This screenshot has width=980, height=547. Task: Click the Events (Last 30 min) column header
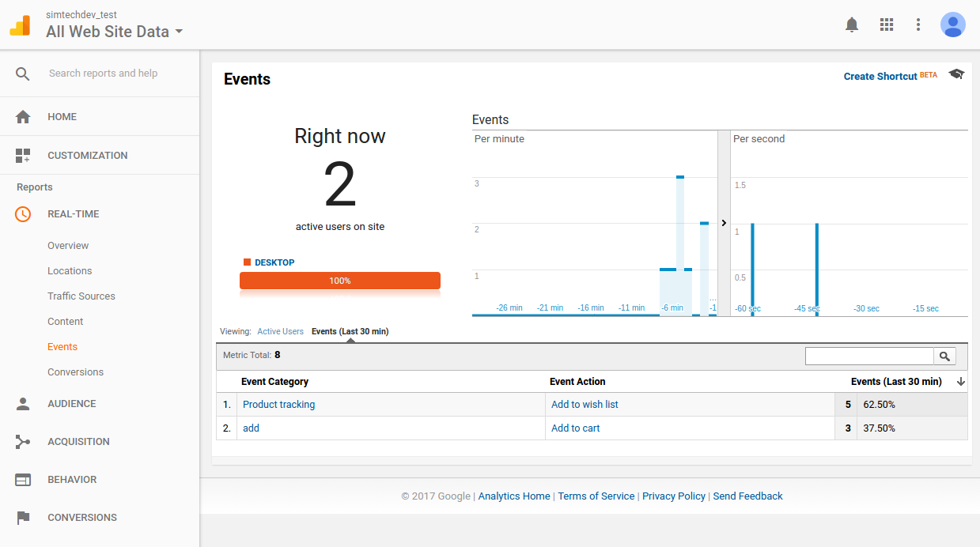(896, 382)
